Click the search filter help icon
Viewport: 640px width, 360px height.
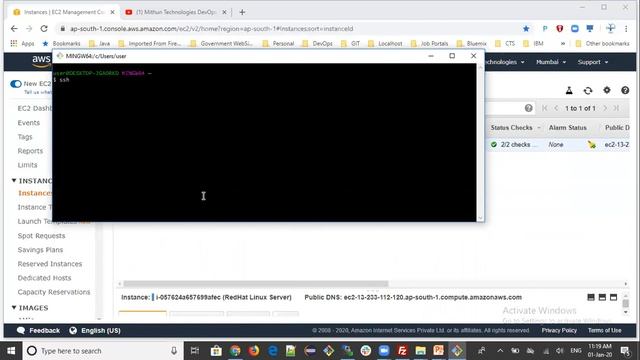coord(529,108)
